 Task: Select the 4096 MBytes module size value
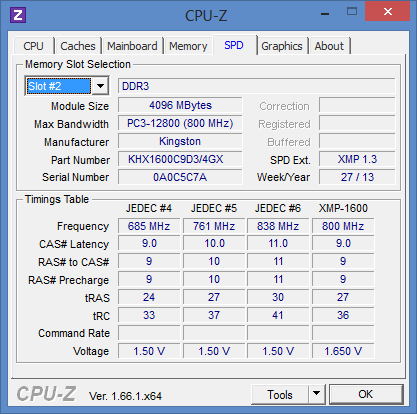180,105
